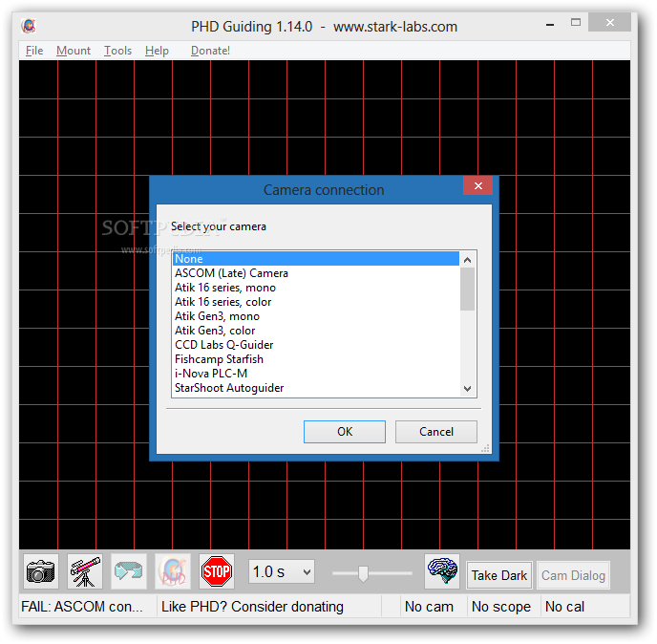Click the FAIL: ASCOM con... status text
This screenshot has width=657, height=644.
click(x=82, y=607)
